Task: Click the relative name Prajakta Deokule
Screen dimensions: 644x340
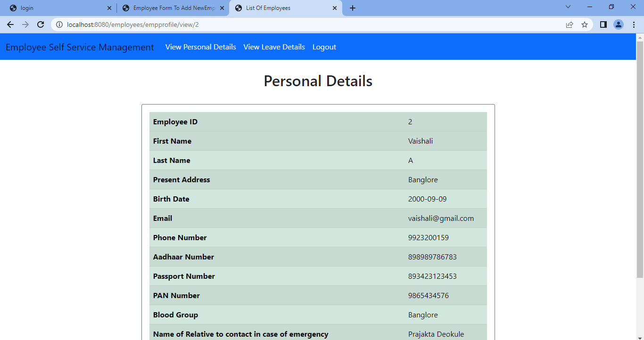Action: 436,334
